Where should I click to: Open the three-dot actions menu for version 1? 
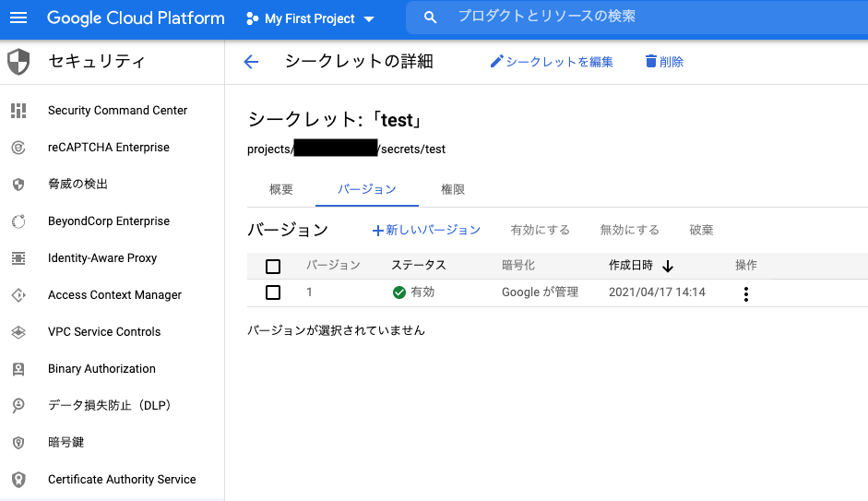(x=745, y=294)
